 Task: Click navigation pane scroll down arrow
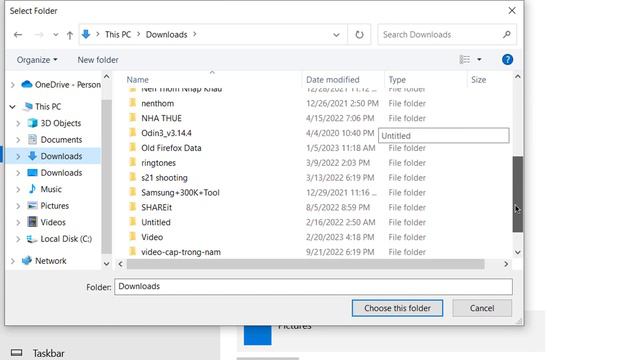tap(107, 264)
